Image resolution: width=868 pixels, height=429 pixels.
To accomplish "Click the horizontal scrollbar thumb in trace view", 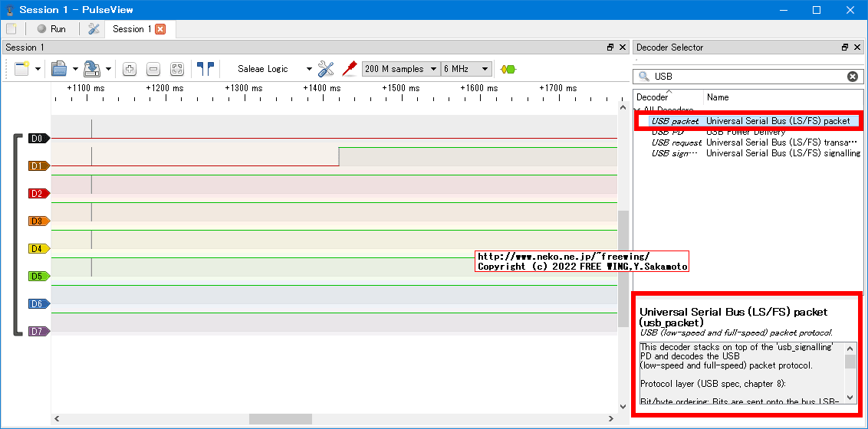I will pos(280,419).
